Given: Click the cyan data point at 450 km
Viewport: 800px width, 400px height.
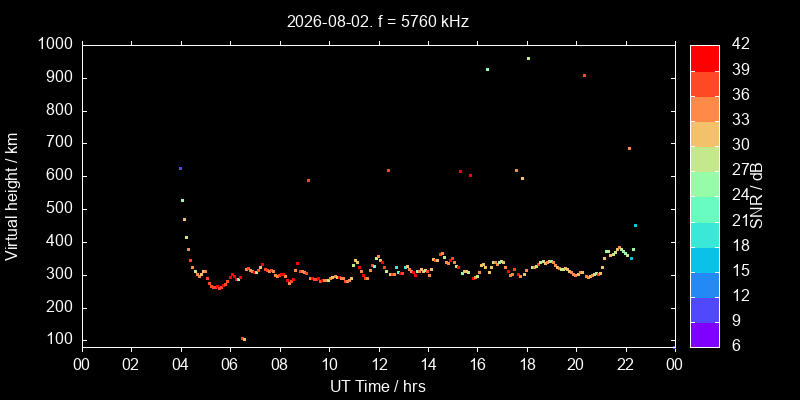Looking at the screenshot, I should 635,225.
